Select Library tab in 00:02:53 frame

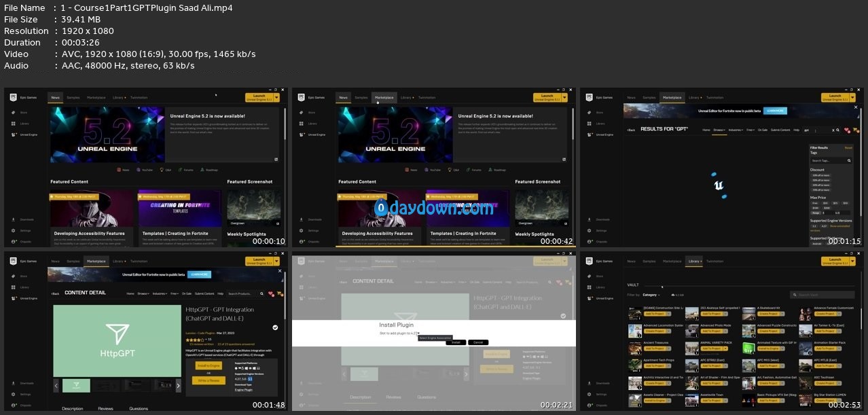[694, 261]
